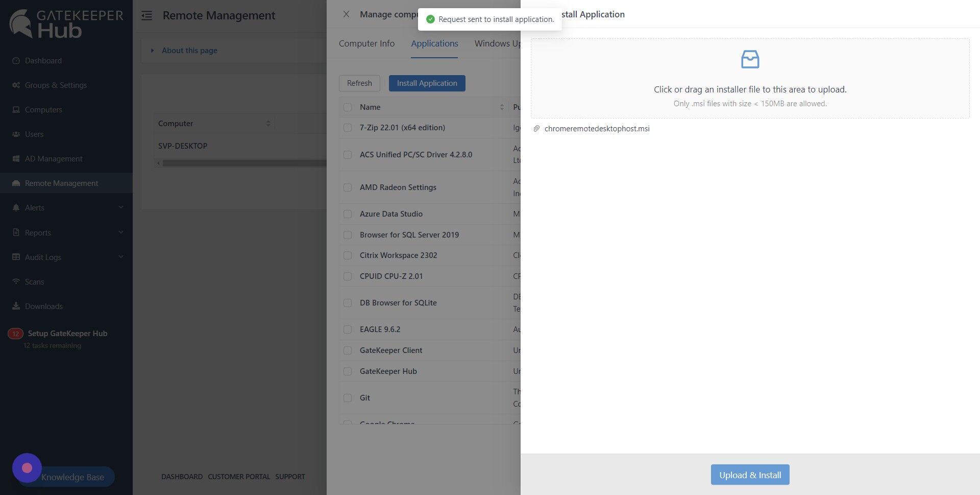The height and width of the screenshot is (495, 980).
Task: Click the GateKeeper Hub helmet logo
Action: [21, 23]
